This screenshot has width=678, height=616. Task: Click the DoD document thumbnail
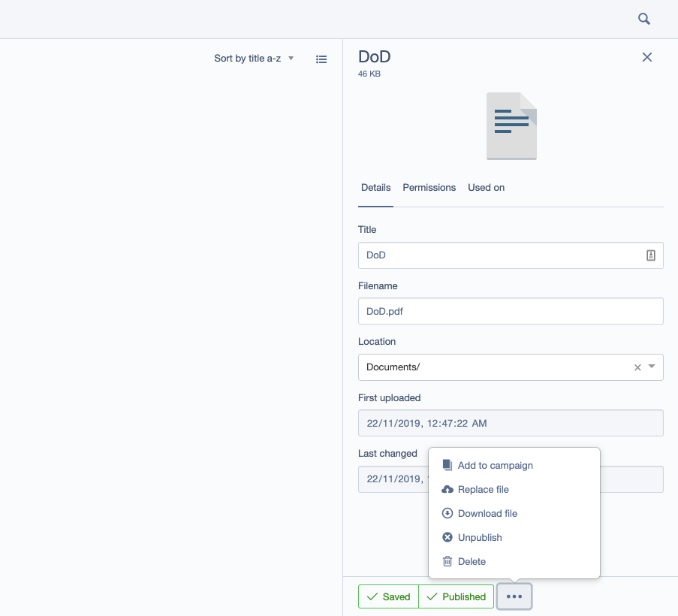click(x=511, y=125)
